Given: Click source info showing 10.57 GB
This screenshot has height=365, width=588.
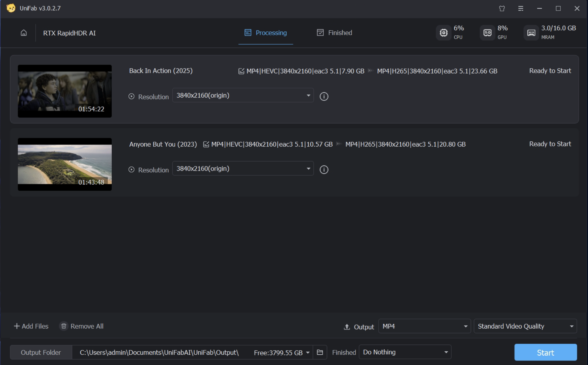Looking at the screenshot, I should pyautogui.click(x=272, y=144).
